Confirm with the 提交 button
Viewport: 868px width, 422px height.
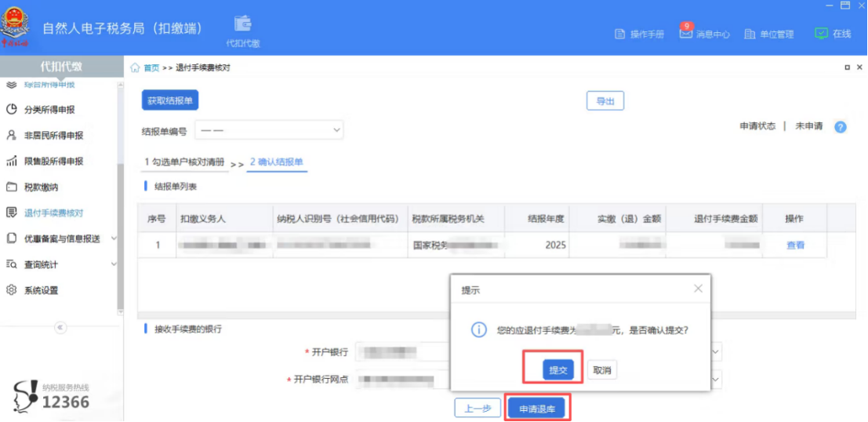[558, 370]
